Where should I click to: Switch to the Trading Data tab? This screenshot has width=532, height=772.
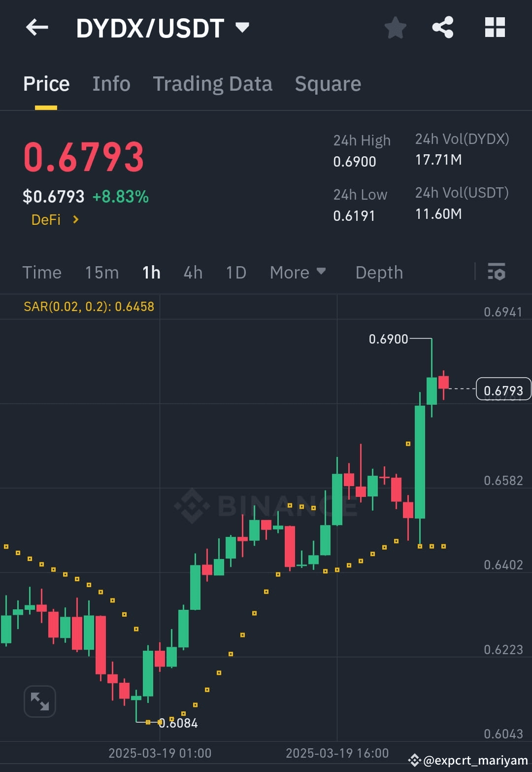(213, 83)
